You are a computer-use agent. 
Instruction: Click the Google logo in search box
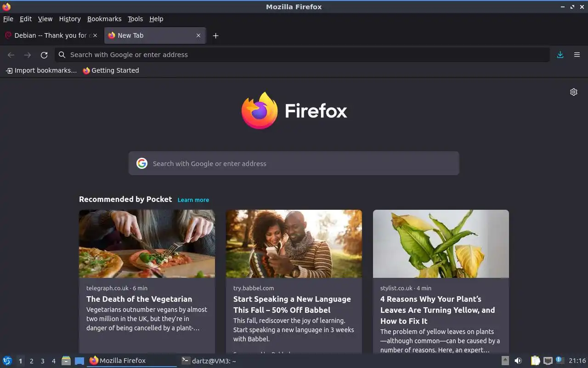click(x=142, y=163)
